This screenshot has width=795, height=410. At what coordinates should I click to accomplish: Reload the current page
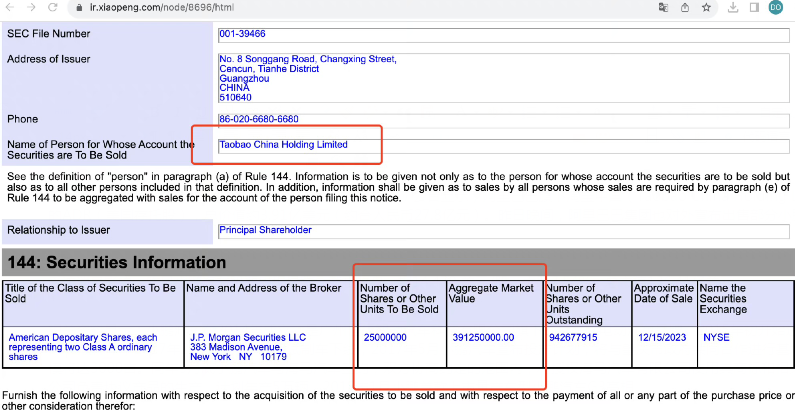52,8
